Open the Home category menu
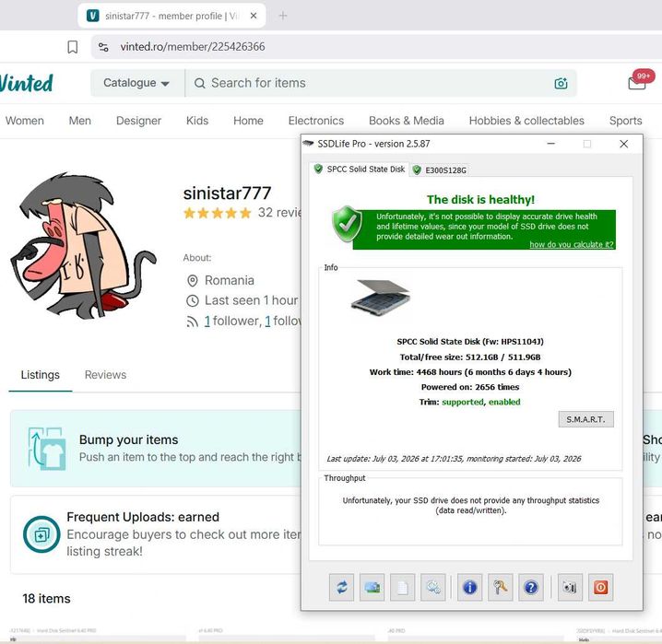The width and height of the screenshot is (662, 644). [248, 121]
